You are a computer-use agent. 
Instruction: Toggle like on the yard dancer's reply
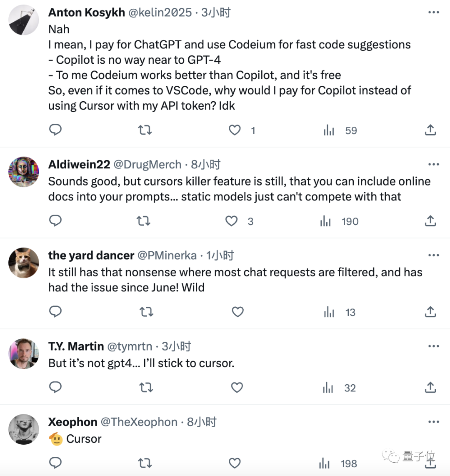(237, 312)
